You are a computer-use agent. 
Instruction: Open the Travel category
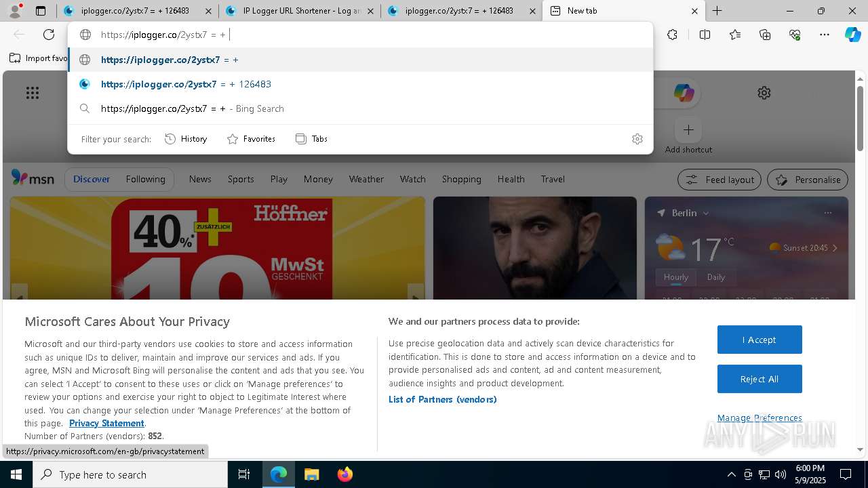pyautogui.click(x=553, y=179)
